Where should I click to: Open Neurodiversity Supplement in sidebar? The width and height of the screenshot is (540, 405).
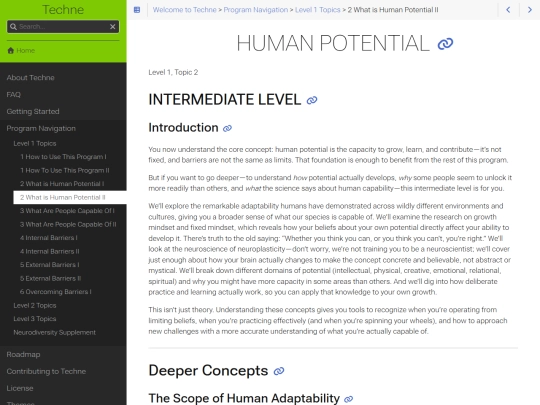pos(54,332)
